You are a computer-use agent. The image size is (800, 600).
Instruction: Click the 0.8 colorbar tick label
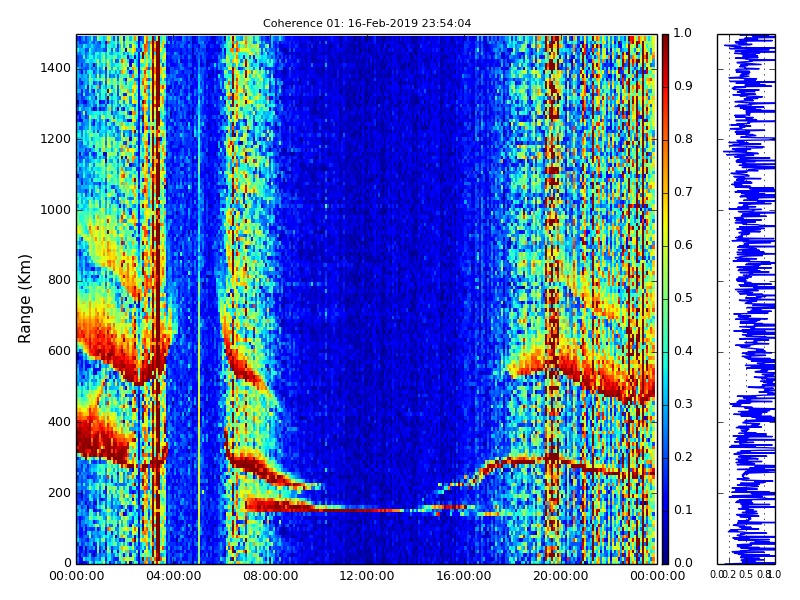[683, 139]
